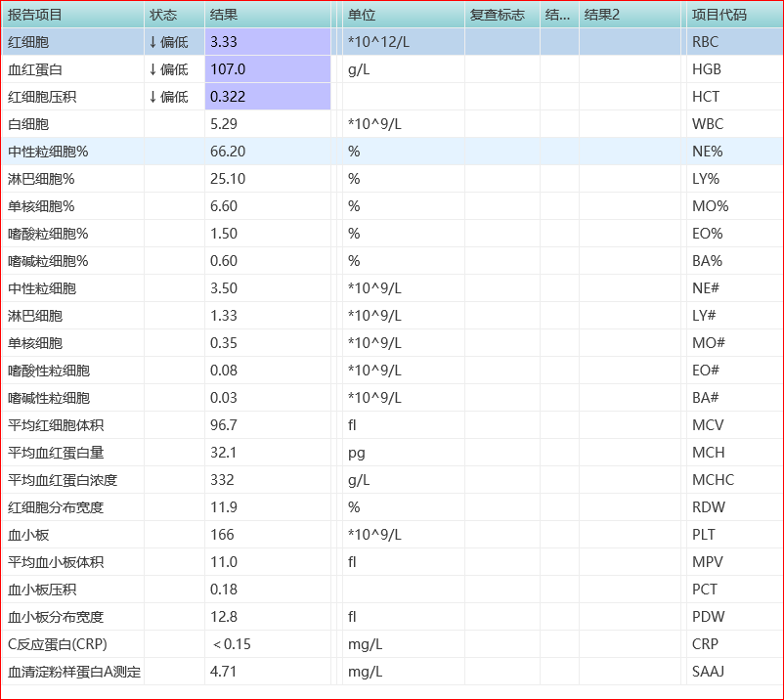The image size is (784, 700).
Task: Select the 淋巴细胞 absolute count row
Action: point(35,316)
